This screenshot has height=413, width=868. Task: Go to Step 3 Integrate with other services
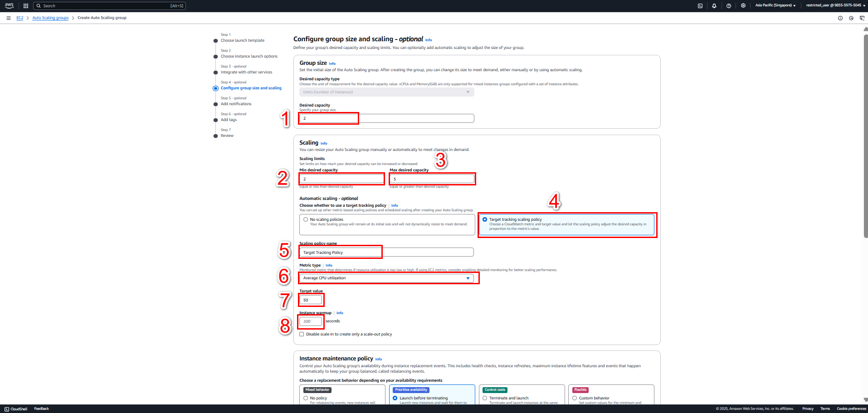[x=246, y=72]
